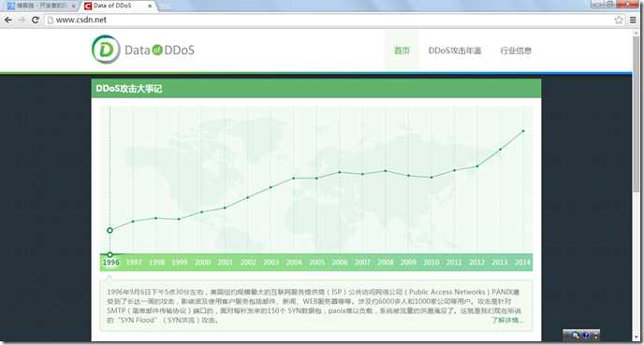644x345 pixels.
Task: Select year 2011 on the timeline
Action: (x=454, y=263)
